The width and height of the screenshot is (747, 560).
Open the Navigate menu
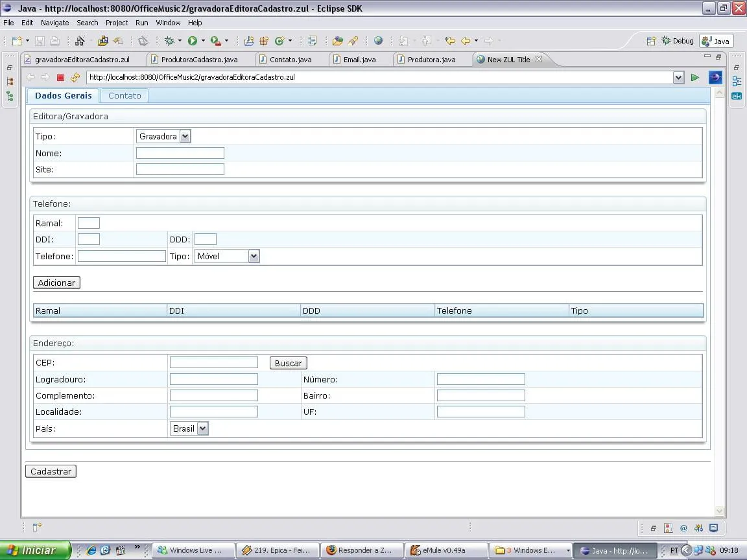tap(54, 23)
